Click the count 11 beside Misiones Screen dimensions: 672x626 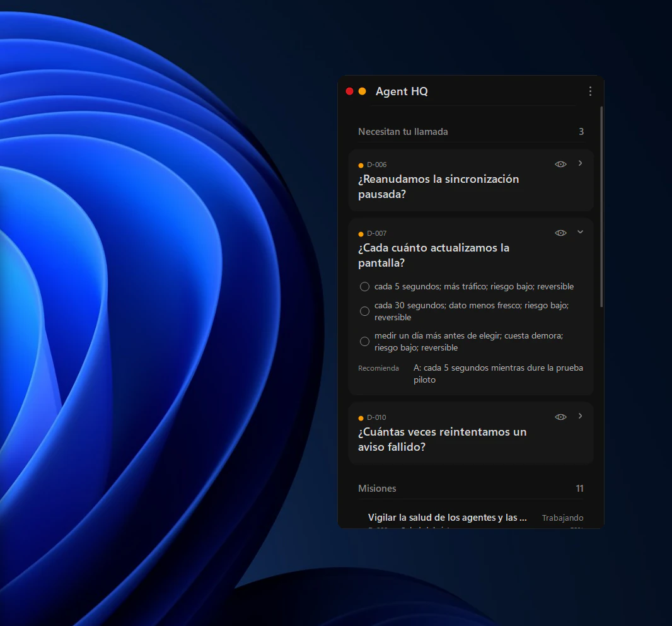[x=579, y=489]
